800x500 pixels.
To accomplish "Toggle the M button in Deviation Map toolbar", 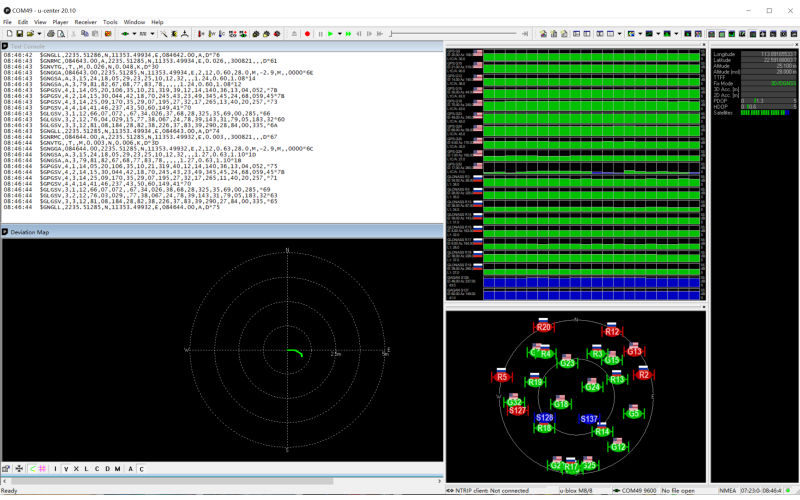I will tap(117, 468).
